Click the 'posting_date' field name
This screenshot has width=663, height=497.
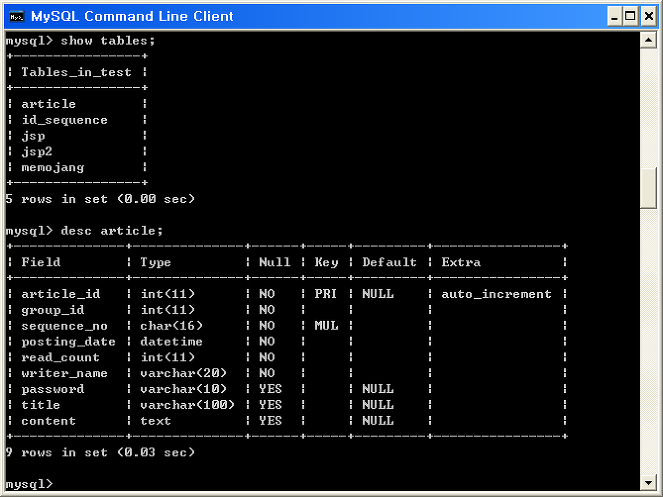(68, 342)
